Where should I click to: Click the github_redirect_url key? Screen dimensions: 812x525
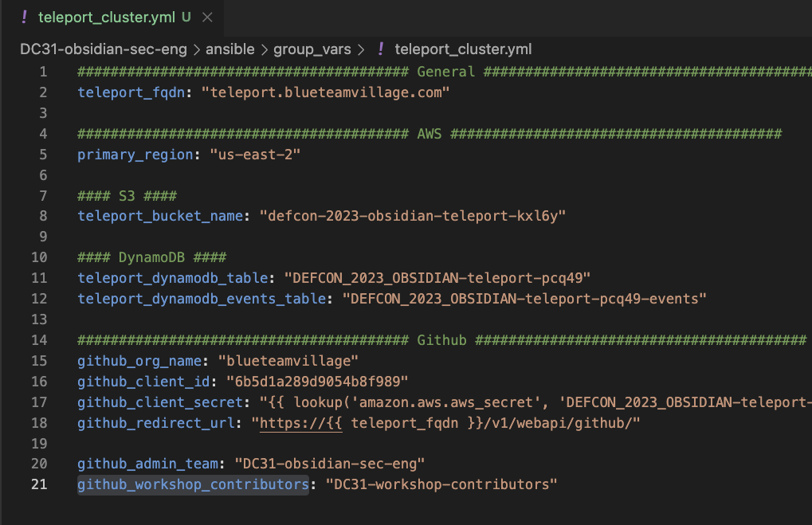pyautogui.click(x=156, y=423)
